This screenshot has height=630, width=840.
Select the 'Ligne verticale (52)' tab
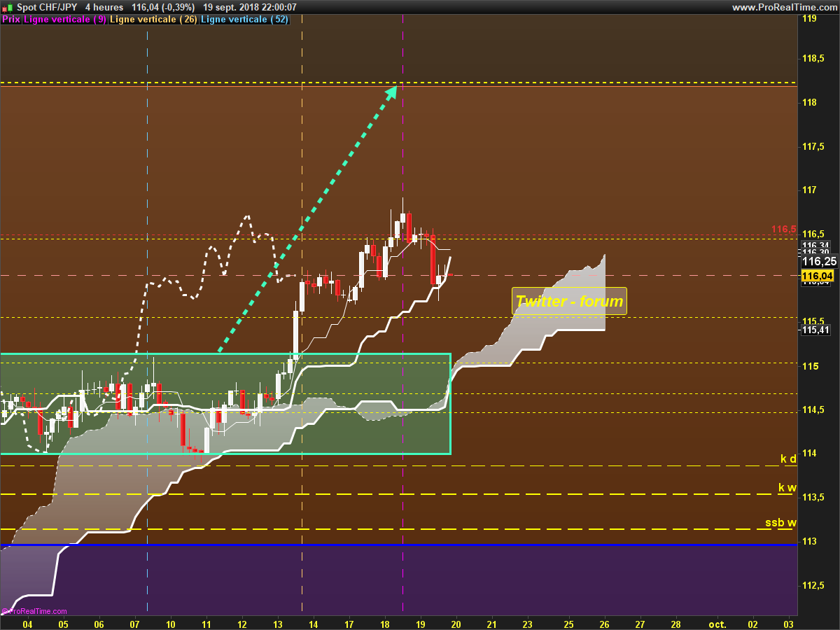[244, 20]
